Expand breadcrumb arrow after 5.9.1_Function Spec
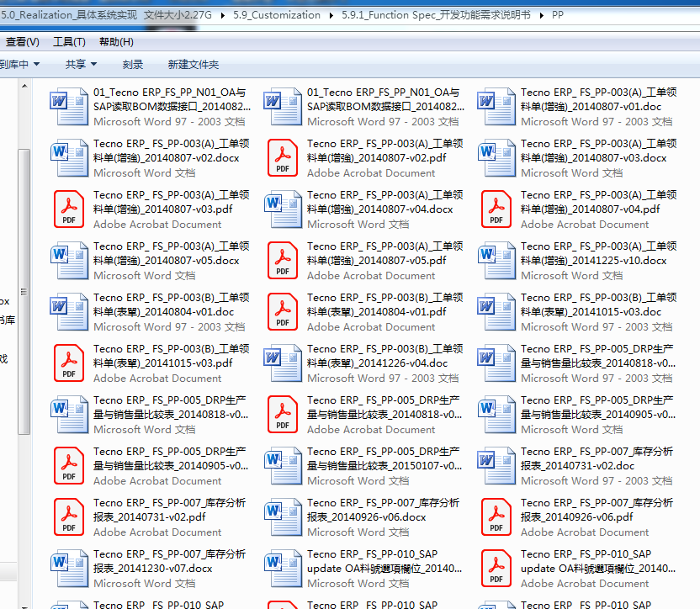Viewport: 700px width, 609px height. tap(541, 16)
